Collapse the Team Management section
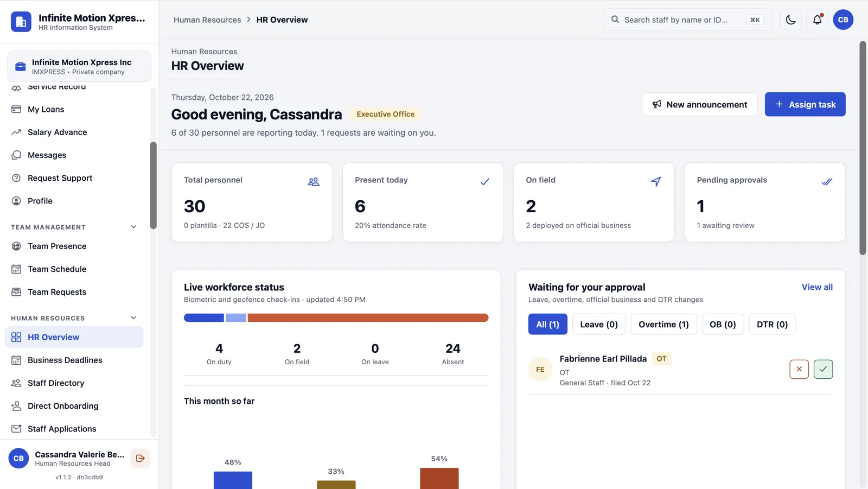Viewport: 868px width, 489px height. point(133,227)
